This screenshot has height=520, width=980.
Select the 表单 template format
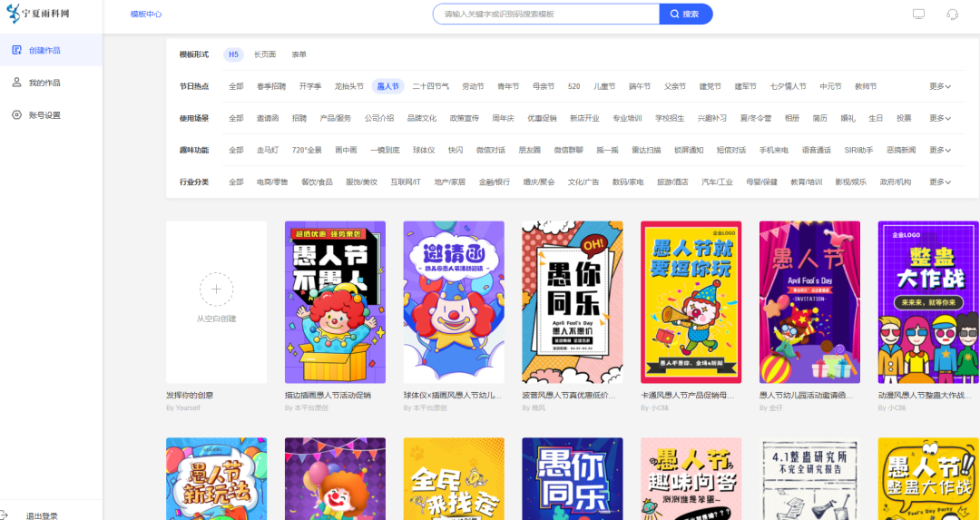coord(299,54)
